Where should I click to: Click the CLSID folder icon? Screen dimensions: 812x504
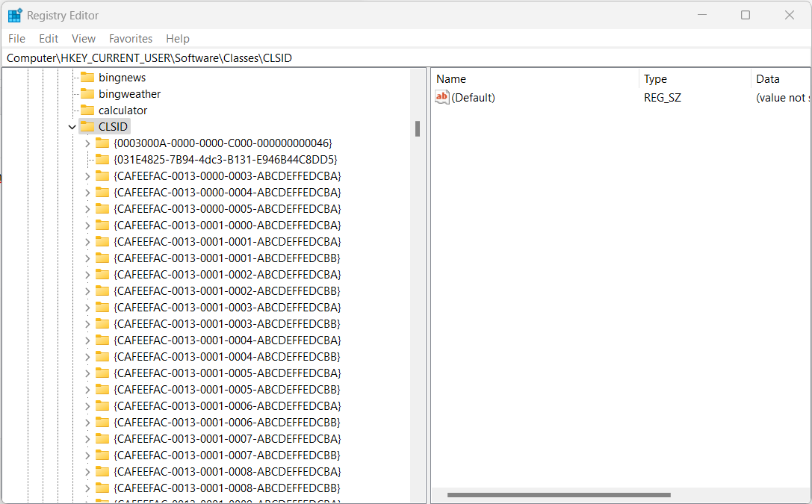tap(87, 127)
